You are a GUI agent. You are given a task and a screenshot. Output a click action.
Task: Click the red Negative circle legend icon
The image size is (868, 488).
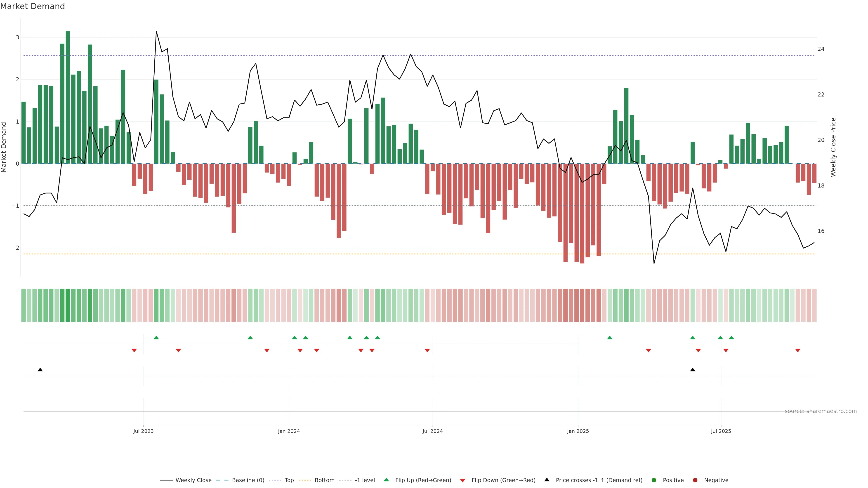695,480
